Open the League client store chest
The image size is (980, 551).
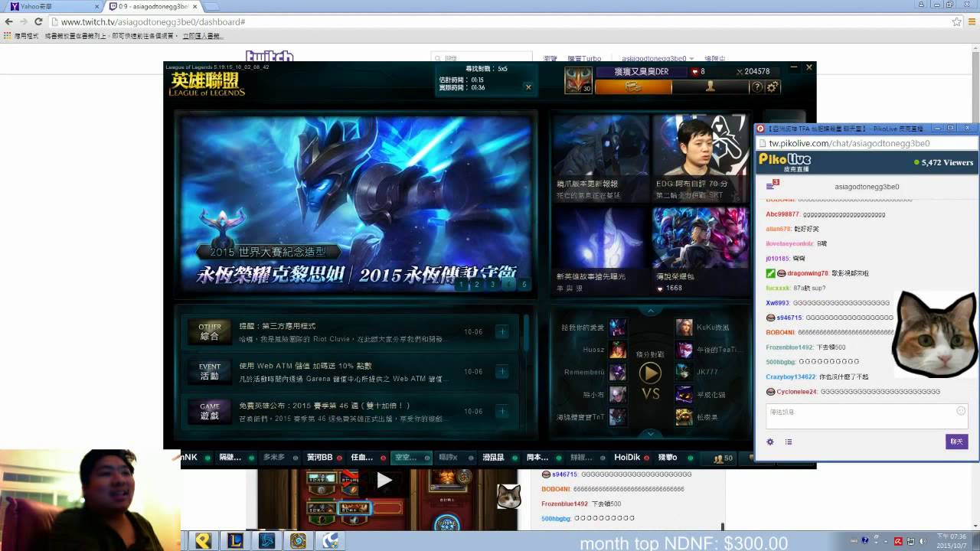coord(632,87)
